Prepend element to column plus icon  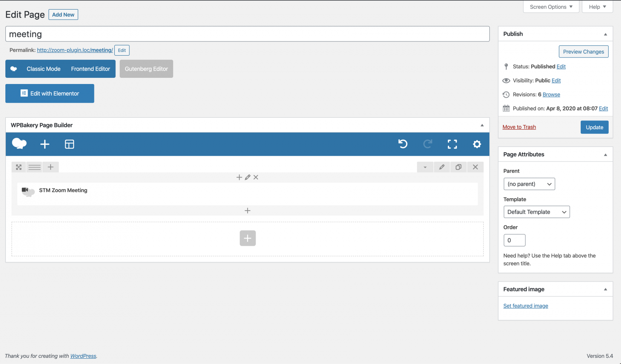tap(239, 177)
